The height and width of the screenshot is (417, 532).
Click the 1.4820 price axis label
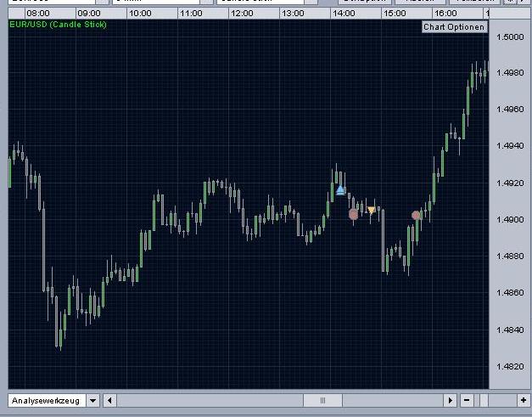click(510, 366)
